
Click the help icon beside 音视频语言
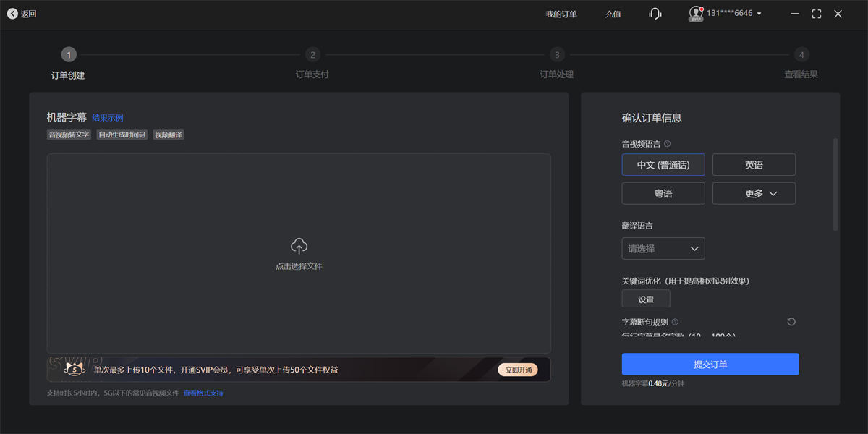pyautogui.click(x=668, y=144)
